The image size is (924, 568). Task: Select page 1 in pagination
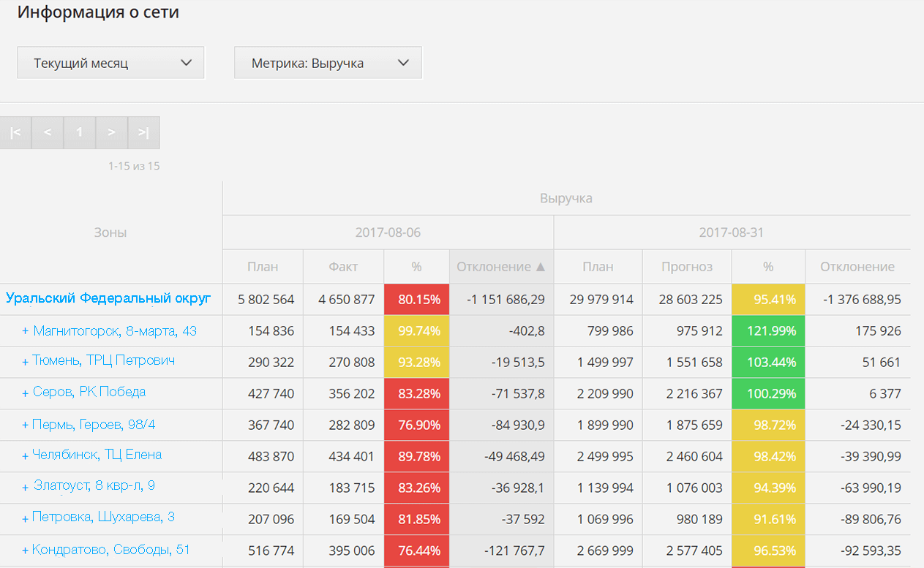pos(80,132)
